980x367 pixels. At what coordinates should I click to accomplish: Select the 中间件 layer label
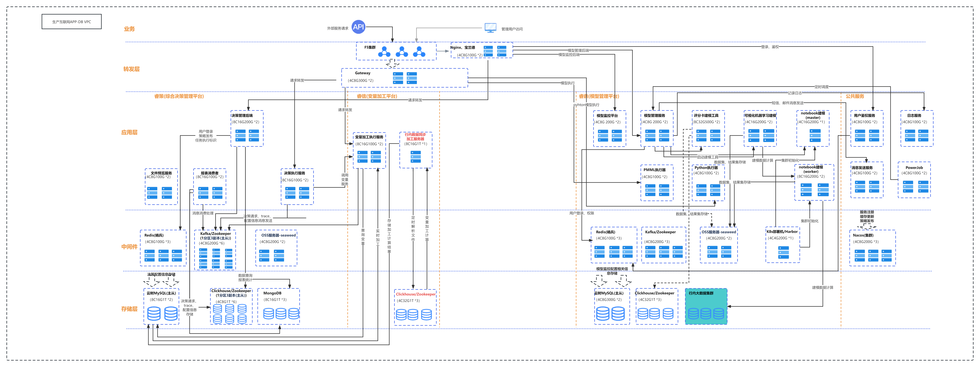pos(129,247)
